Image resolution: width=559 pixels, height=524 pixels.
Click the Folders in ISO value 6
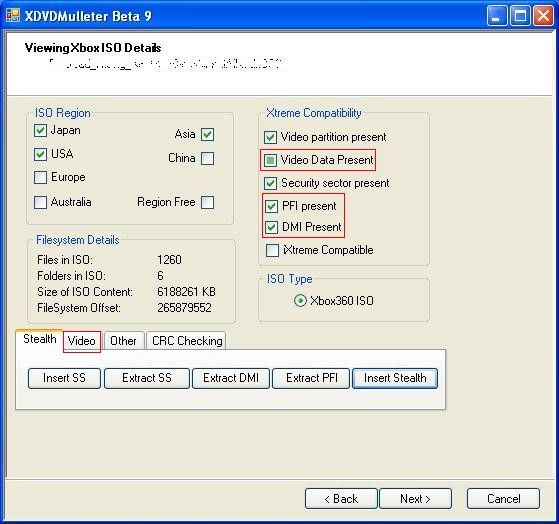click(160, 276)
